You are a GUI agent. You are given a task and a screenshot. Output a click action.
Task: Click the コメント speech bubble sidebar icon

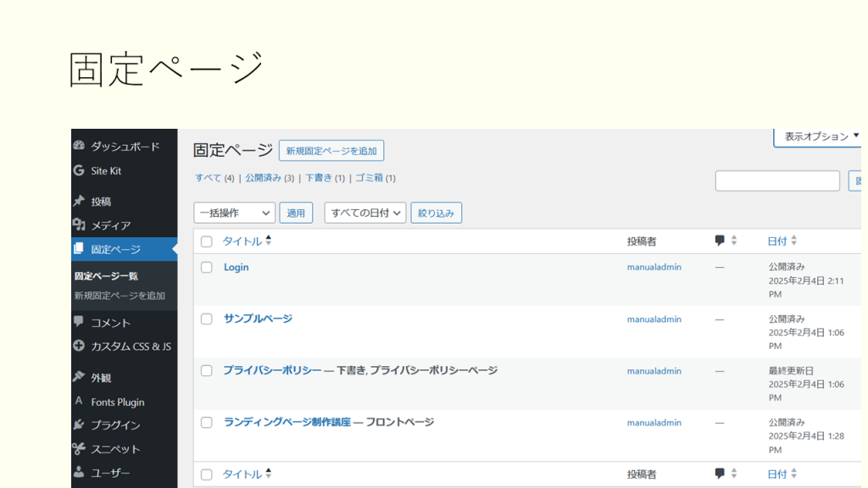pos(79,323)
